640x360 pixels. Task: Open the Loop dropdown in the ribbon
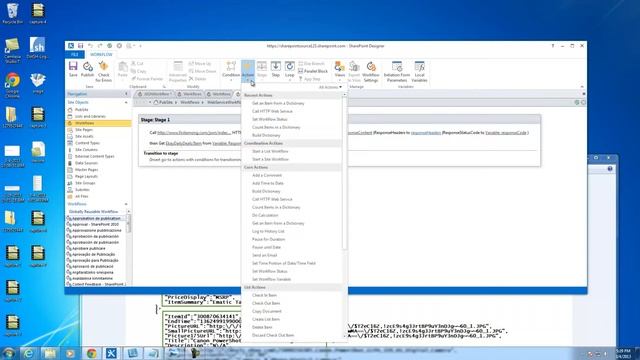point(289,70)
